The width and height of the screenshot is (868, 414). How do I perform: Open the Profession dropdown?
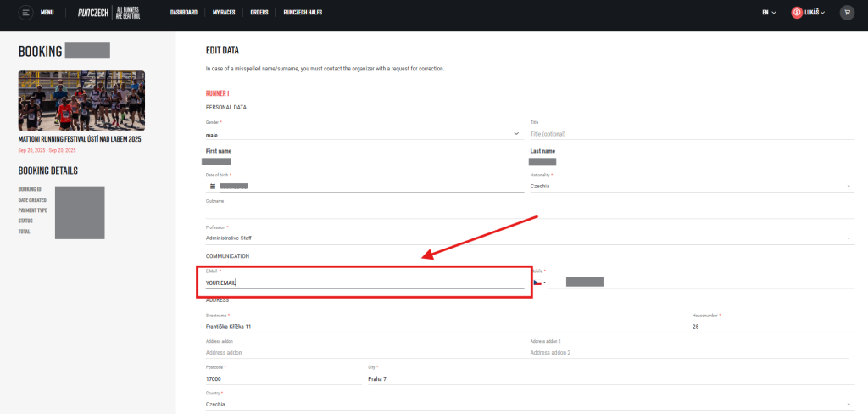coord(530,238)
